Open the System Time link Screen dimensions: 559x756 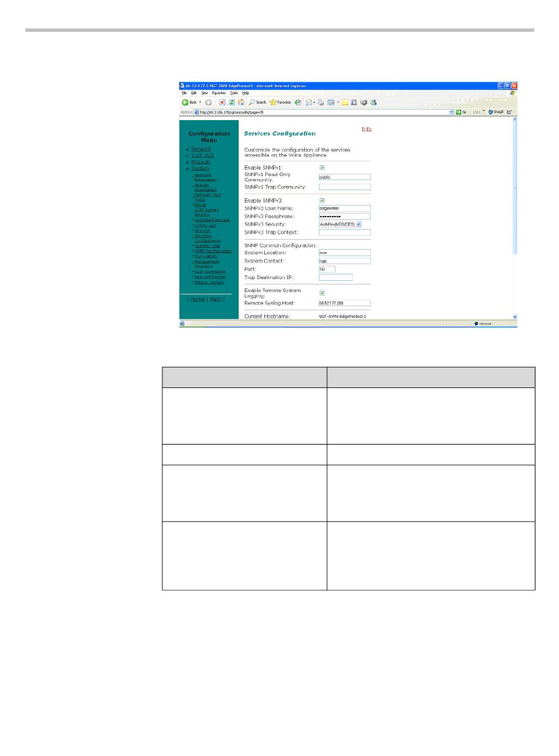(206, 246)
